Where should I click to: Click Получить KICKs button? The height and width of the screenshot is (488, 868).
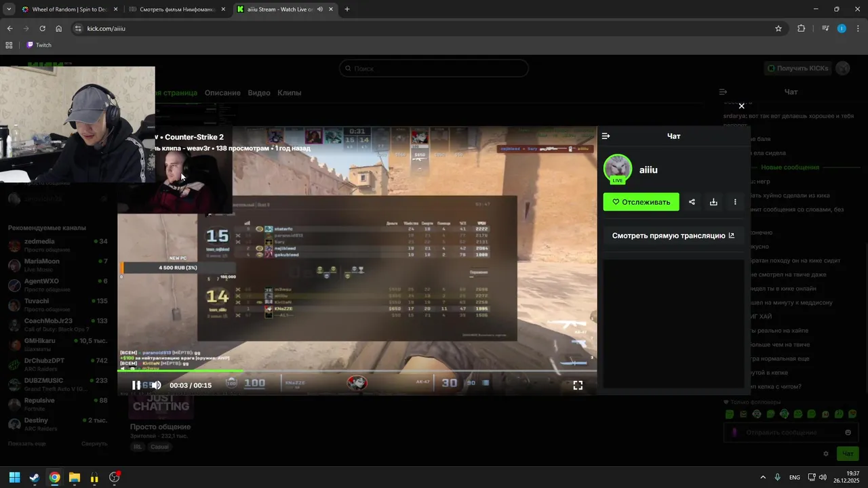pos(797,68)
